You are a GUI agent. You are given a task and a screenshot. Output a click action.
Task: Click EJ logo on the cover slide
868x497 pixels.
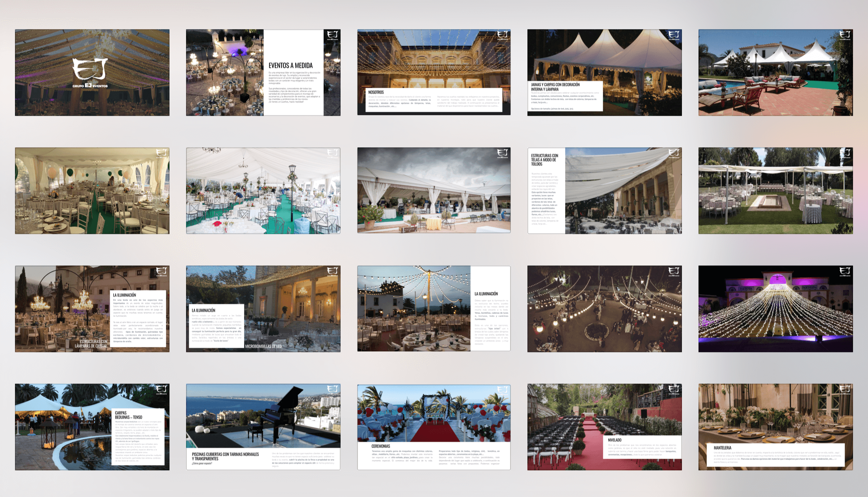coord(90,69)
